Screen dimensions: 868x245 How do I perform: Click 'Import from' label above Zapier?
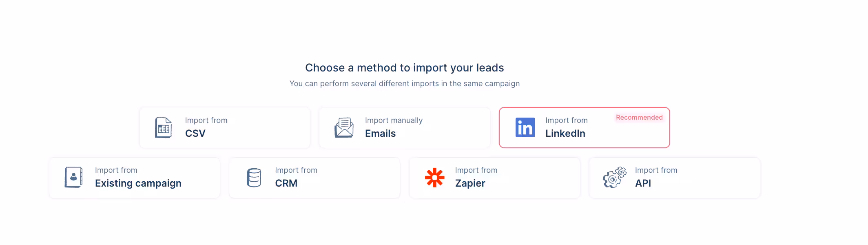coord(476,170)
